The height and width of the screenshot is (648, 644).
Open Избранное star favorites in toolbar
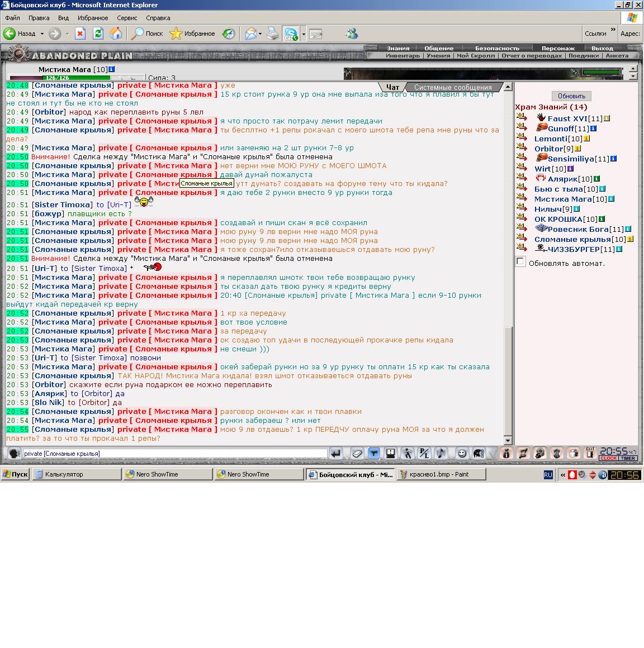coord(192,34)
